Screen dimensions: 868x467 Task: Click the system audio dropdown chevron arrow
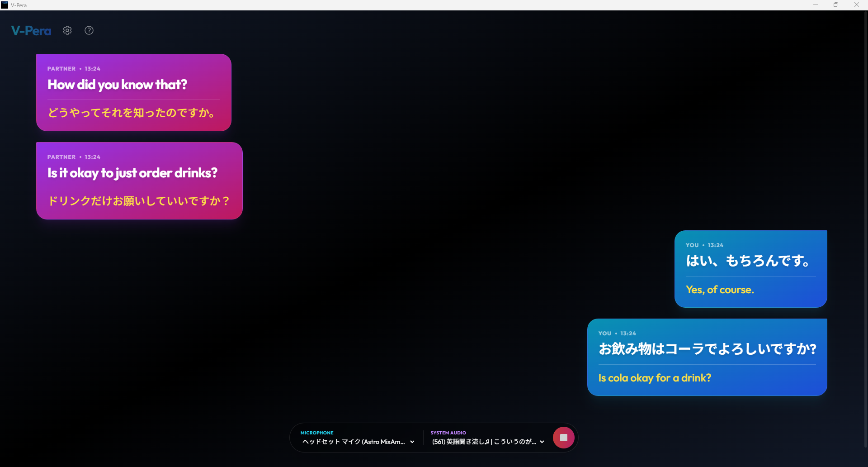coord(542,442)
